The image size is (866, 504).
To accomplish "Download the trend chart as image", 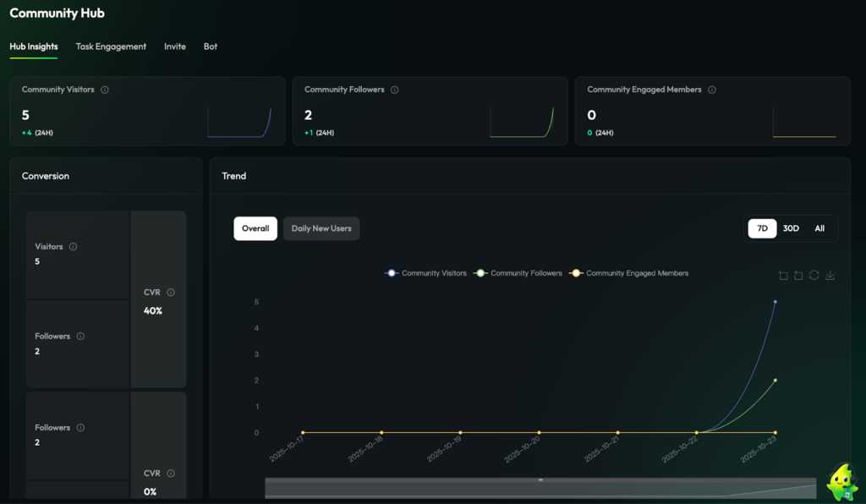I will 830,276.
